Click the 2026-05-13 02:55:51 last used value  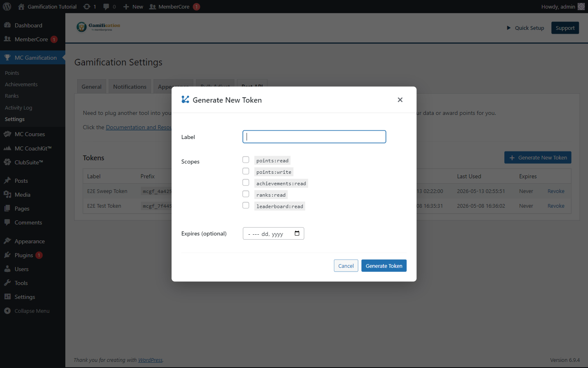(x=481, y=191)
